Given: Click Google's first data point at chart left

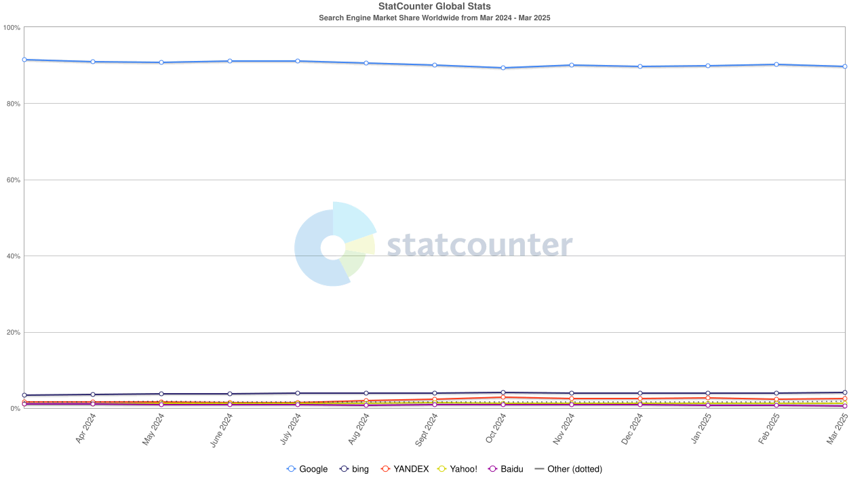Looking at the screenshot, I should click(24, 60).
